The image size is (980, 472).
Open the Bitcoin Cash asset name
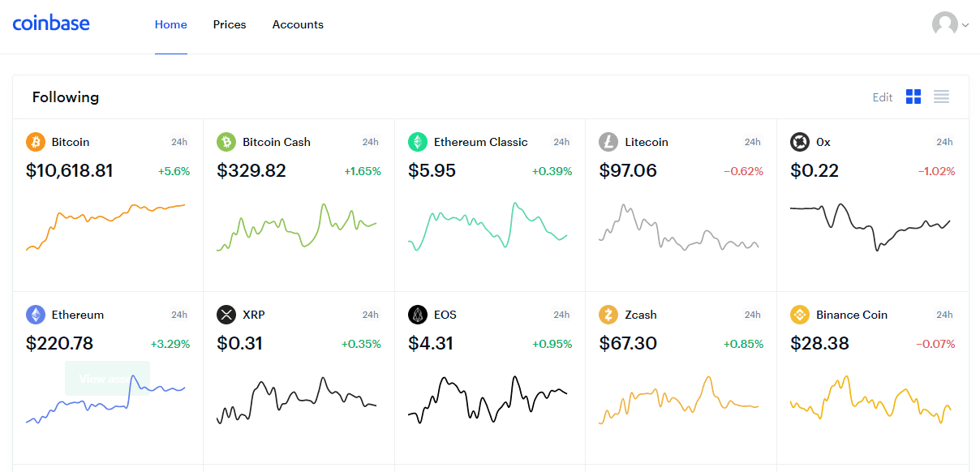click(x=277, y=142)
